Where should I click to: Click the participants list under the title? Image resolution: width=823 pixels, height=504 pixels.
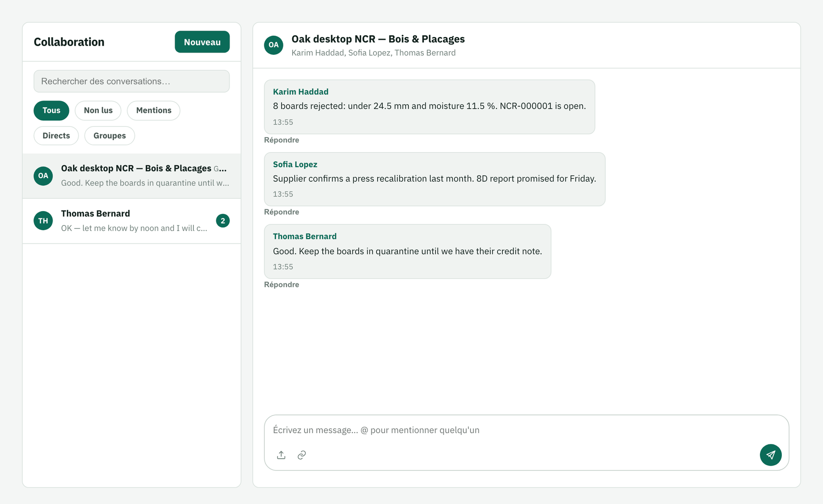coord(374,53)
